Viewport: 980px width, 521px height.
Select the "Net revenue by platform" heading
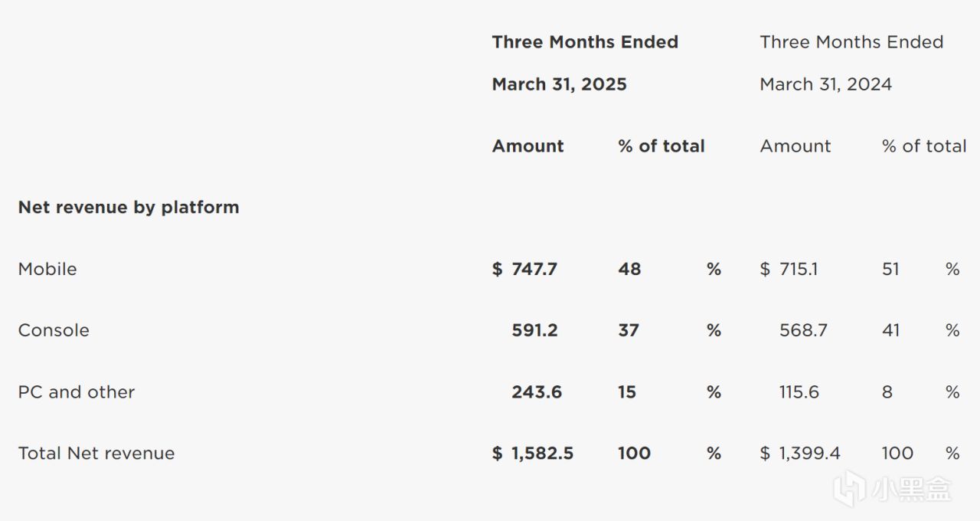pos(129,207)
